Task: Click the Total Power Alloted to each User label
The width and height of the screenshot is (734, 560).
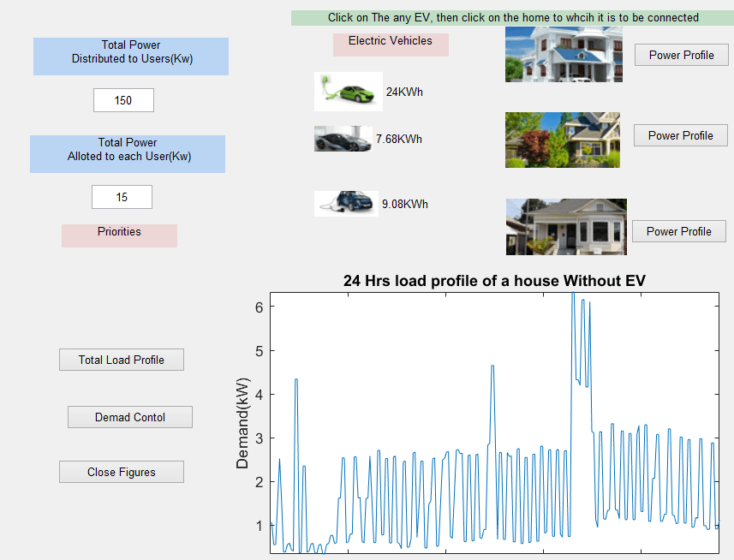Action: (127, 153)
